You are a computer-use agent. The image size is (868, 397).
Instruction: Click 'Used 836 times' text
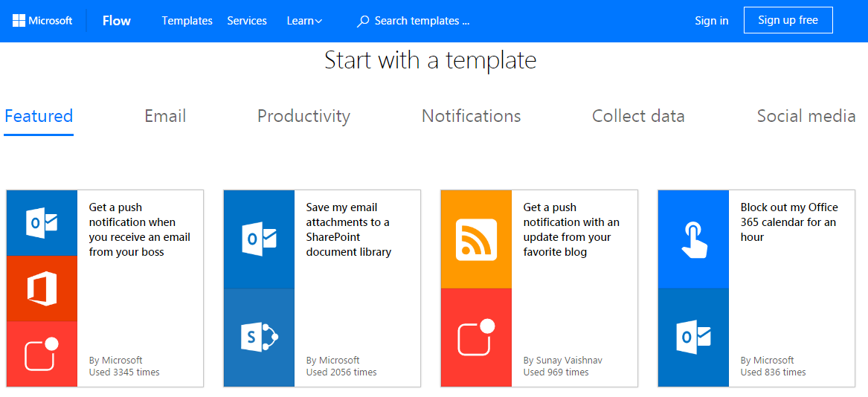tap(774, 372)
